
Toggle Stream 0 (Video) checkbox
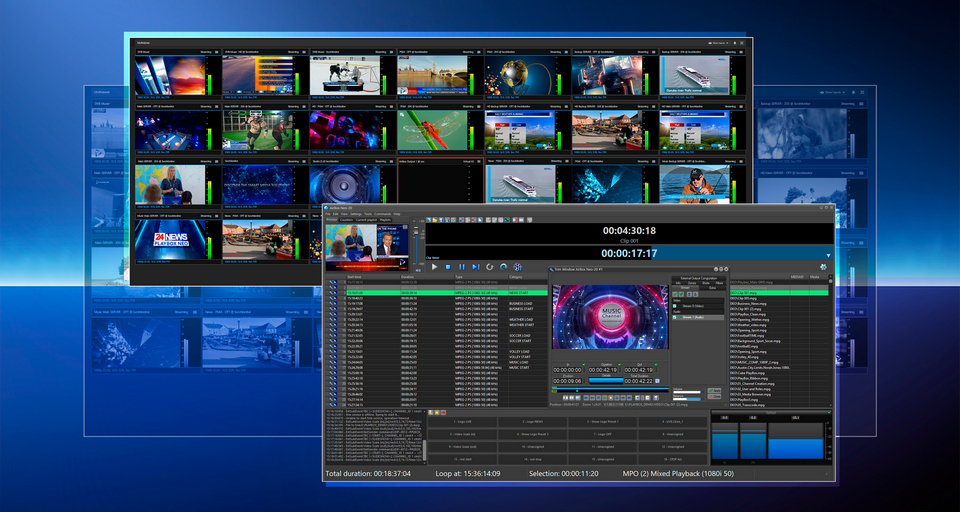click(675, 306)
